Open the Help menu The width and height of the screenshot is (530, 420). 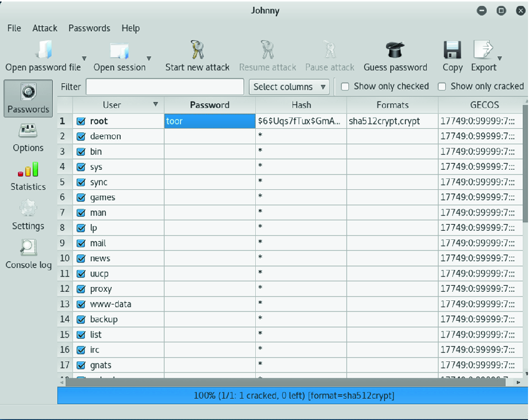pyautogui.click(x=131, y=28)
